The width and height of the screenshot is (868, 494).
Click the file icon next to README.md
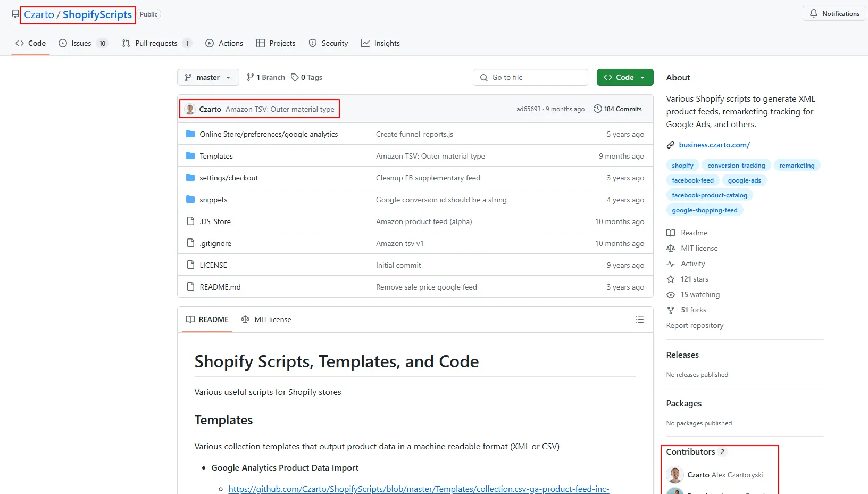190,287
